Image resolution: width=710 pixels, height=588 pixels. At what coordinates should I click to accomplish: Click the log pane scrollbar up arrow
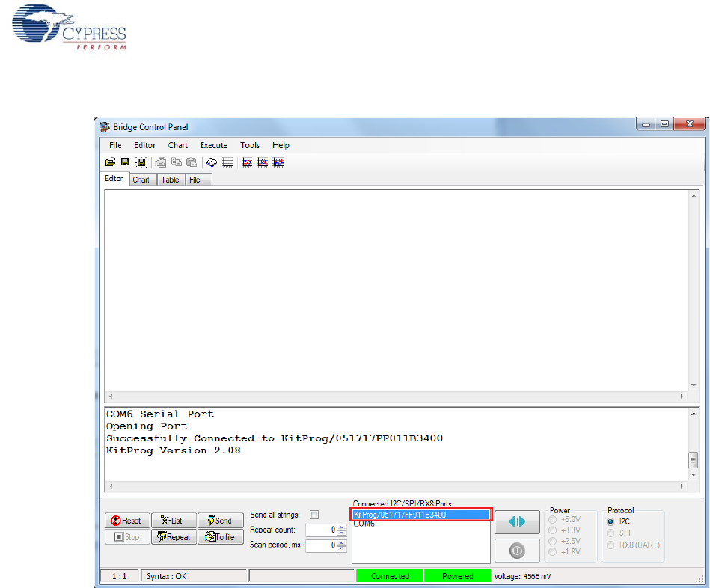tap(694, 414)
